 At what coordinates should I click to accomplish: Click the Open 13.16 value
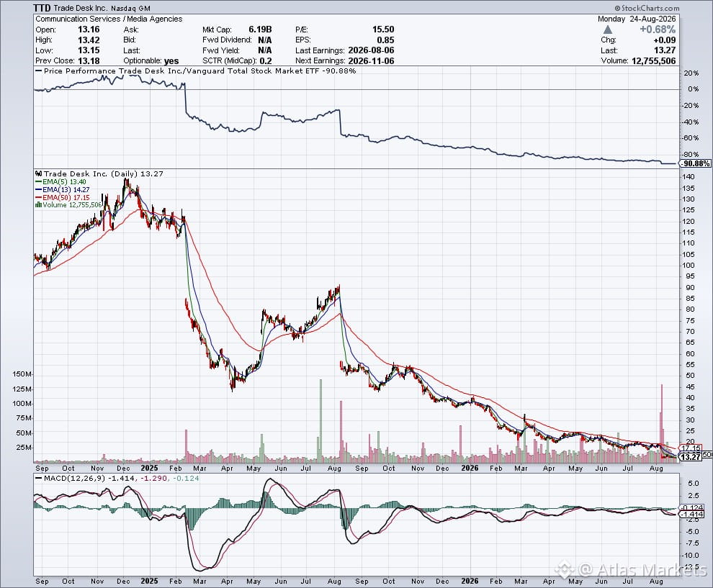click(x=89, y=30)
